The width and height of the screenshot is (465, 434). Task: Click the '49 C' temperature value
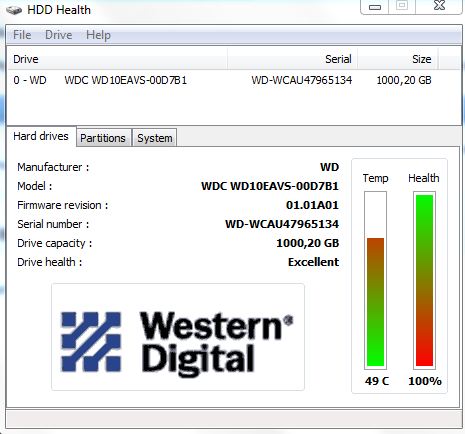[x=377, y=381]
